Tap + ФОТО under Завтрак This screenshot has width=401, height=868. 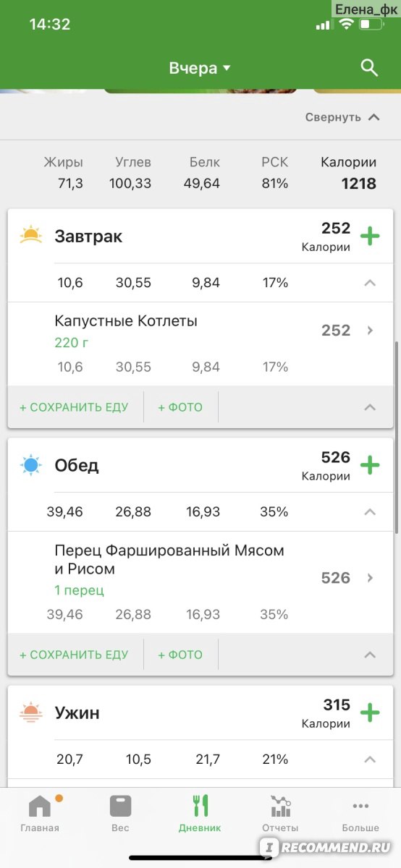[180, 407]
